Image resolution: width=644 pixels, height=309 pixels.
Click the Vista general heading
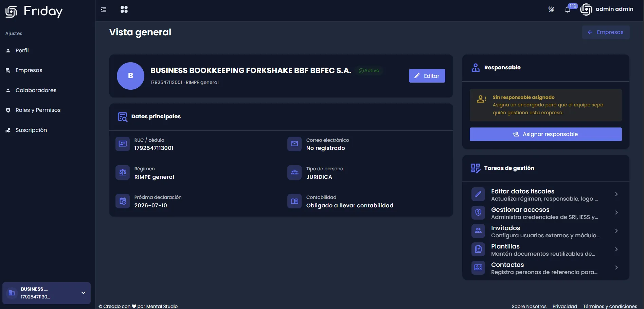pyautogui.click(x=140, y=32)
